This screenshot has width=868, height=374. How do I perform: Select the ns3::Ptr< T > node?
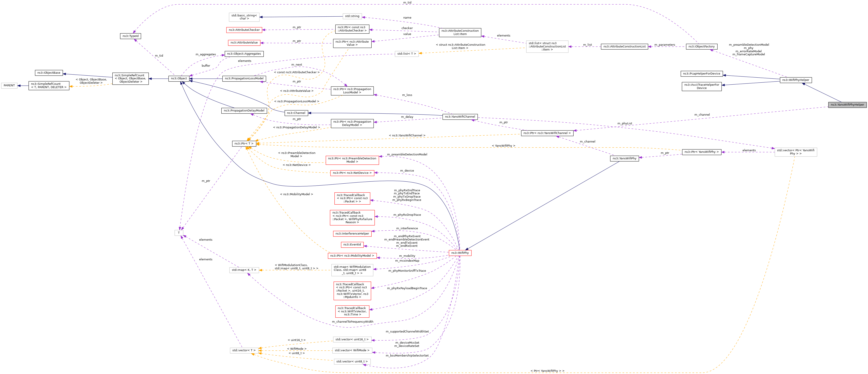[244, 144]
